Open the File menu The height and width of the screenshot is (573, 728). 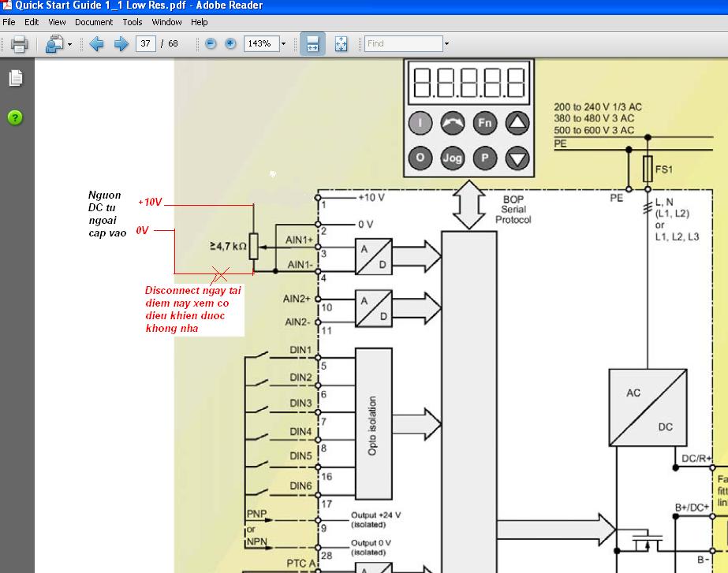(9, 22)
